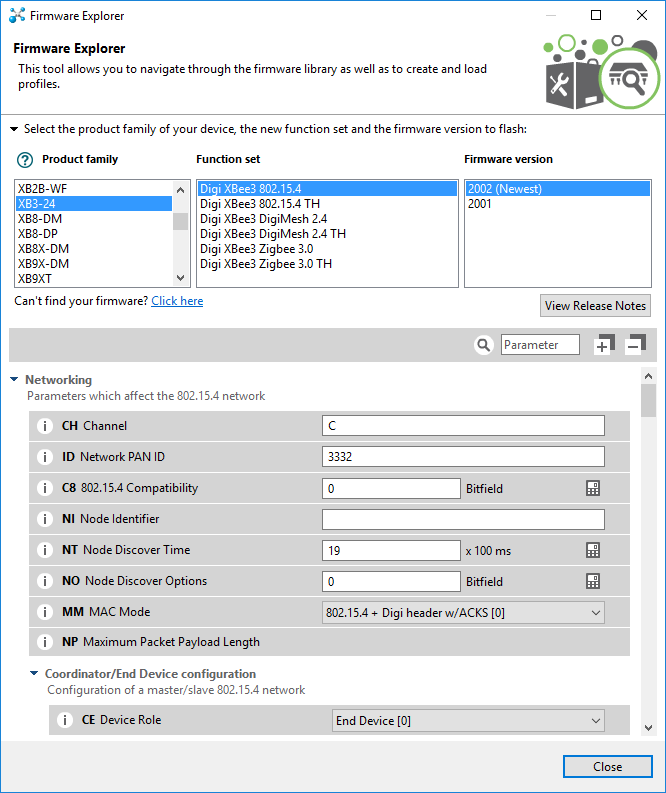The width and height of the screenshot is (666, 793).
Task: Open info for NP Maximum Packet Payload Length
Action: 45,642
